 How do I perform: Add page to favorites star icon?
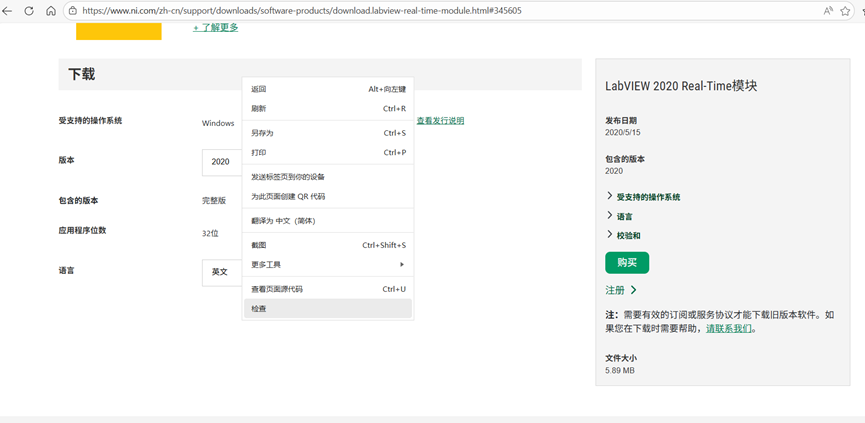[845, 10]
